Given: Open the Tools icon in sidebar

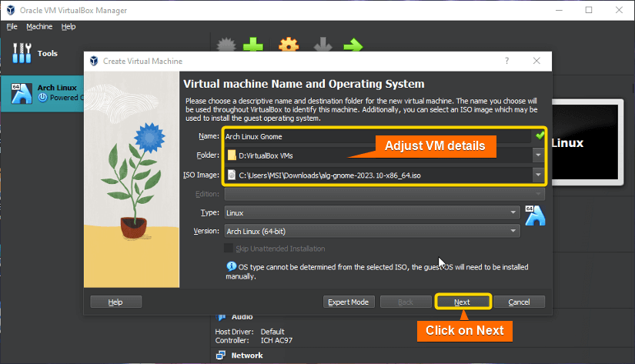Looking at the screenshot, I should point(22,53).
